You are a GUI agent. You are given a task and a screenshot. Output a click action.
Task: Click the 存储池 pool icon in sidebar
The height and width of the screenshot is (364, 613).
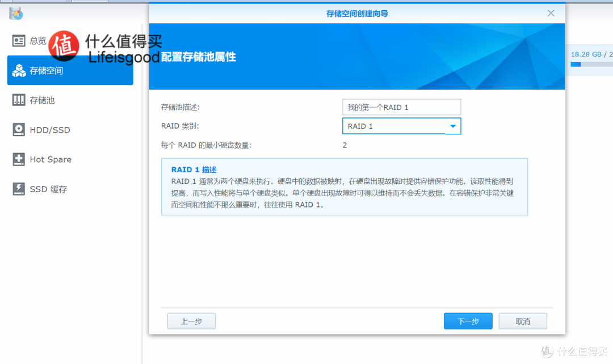pyautogui.click(x=19, y=100)
